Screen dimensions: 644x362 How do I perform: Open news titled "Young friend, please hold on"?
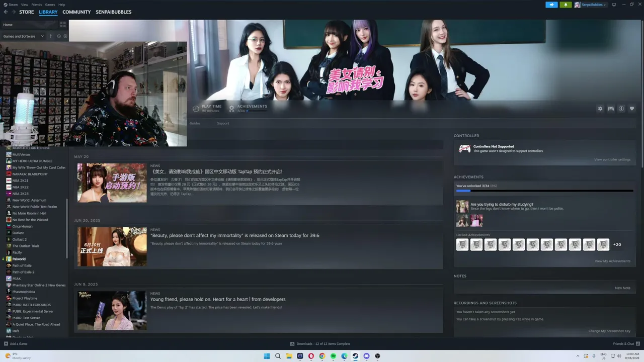218,299
